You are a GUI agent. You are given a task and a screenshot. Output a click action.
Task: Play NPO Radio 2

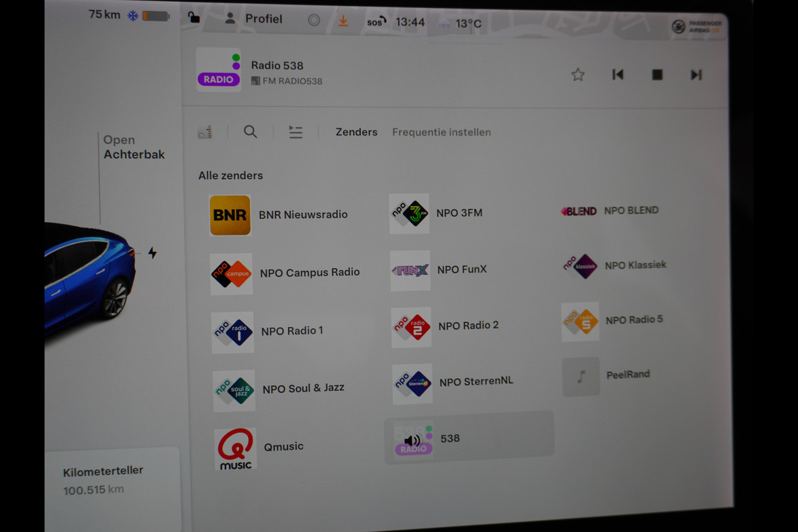pyautogui.click(x=445, y=327)
